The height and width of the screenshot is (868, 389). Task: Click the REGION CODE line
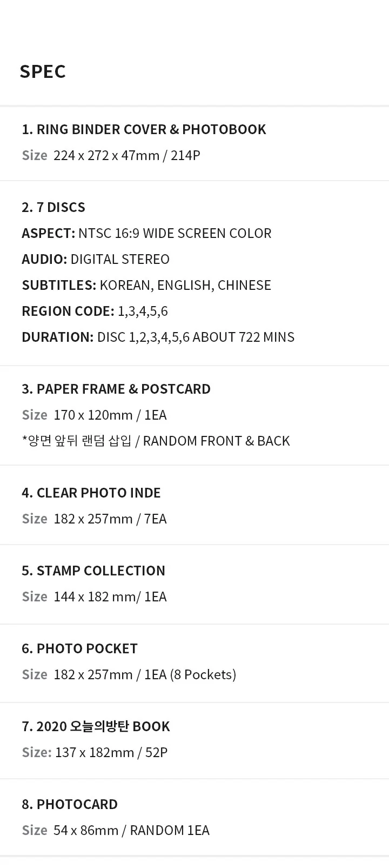pyautogui.click(x=95, y=311)
